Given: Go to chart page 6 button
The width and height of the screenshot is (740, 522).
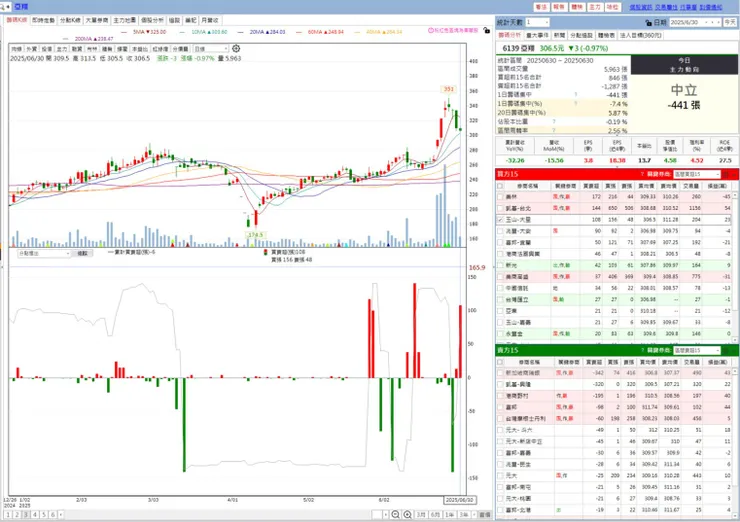Looking at the screenshot, I should [53, 514].
